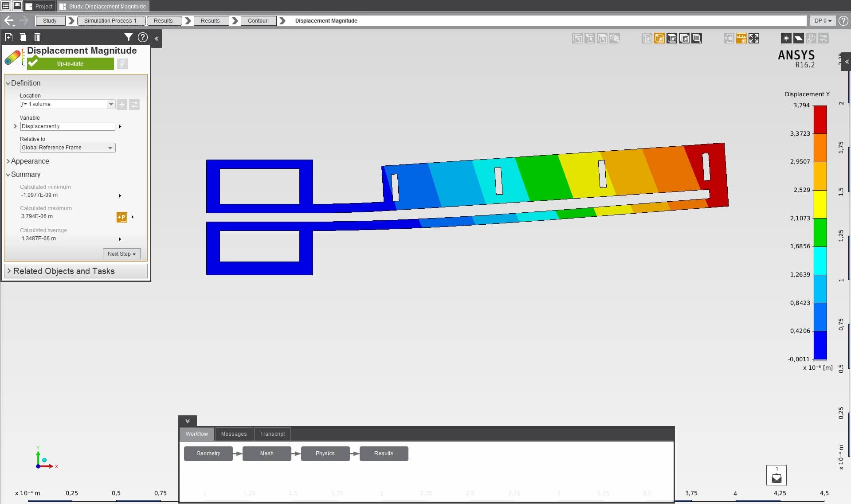The image size is (851, 504).
Task: Collapse the left properties panel
Action: 157,39
